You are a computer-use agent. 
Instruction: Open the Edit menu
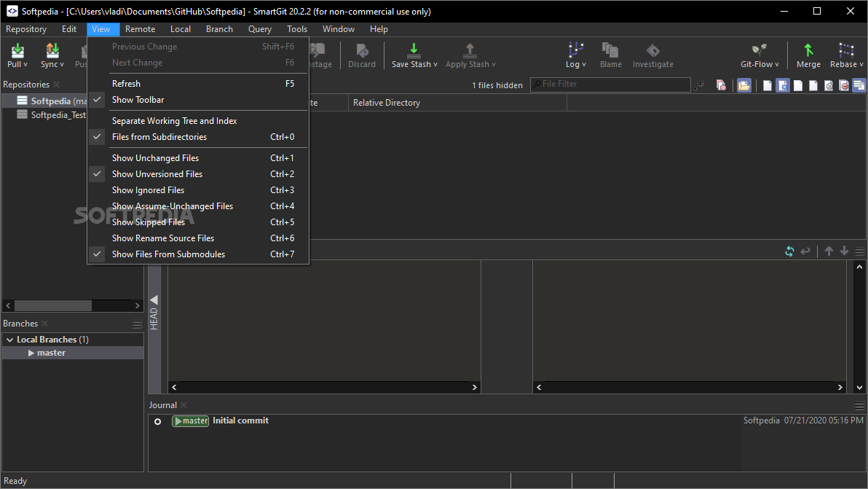pos(69,29)
